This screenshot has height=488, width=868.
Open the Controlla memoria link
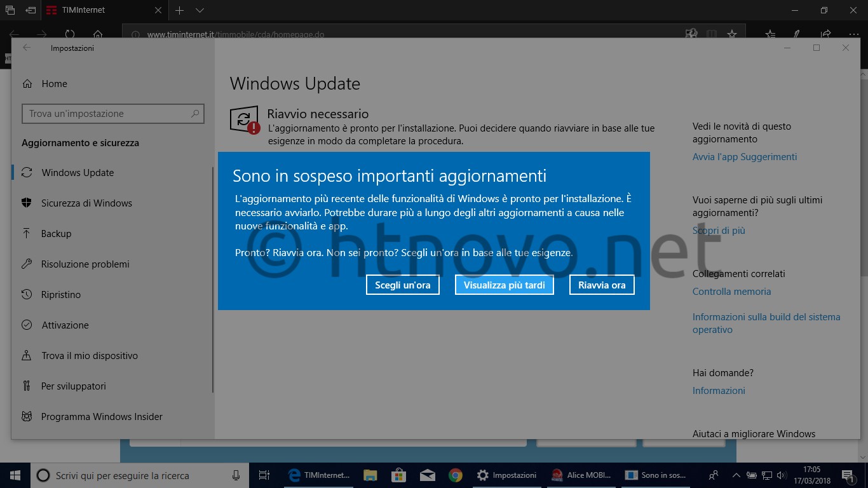point(731,292)
